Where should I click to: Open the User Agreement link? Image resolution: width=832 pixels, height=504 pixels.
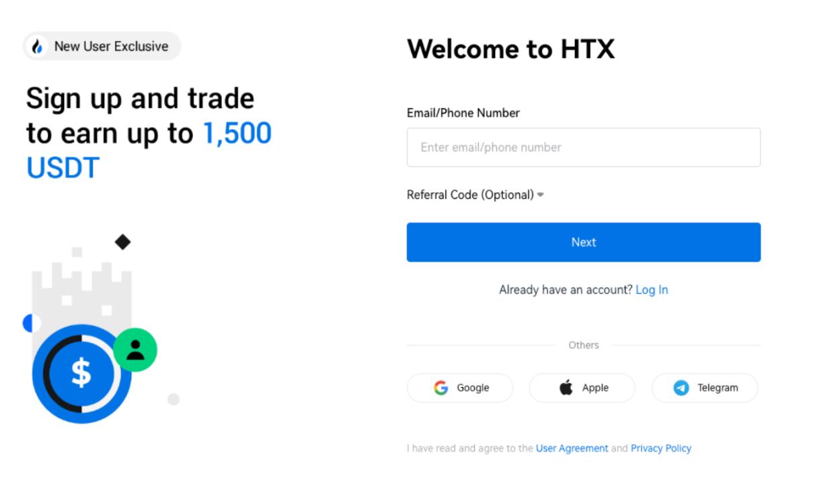coord(572,448)
